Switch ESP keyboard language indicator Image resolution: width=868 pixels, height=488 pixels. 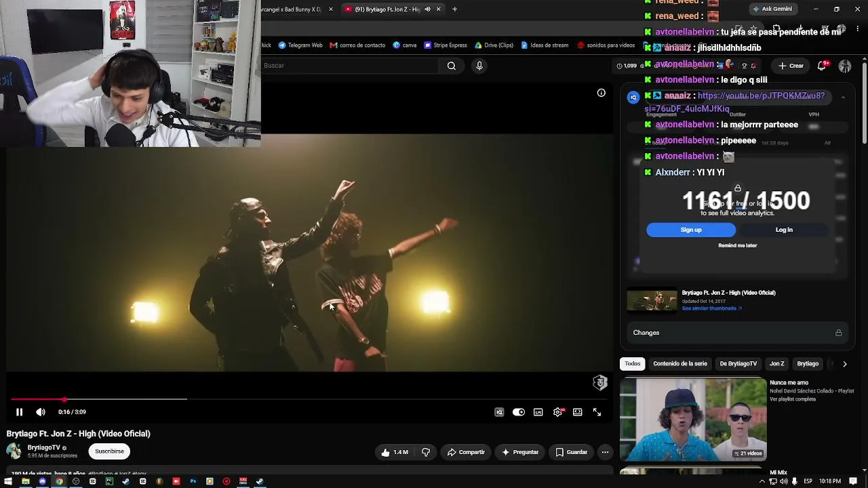coord(808,481)
